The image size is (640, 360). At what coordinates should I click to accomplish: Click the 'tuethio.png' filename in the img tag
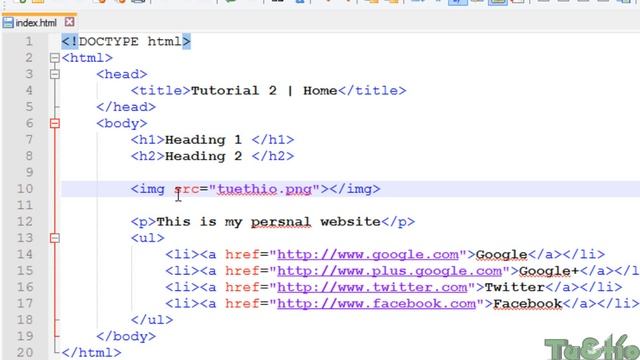coord(264,189)
